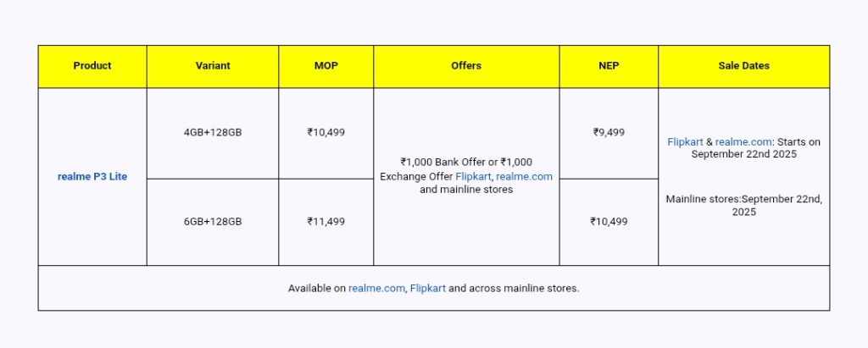868x348 pixels.
Task: Open Flipkart link in the bottom availability row
Action: [428, 288]
